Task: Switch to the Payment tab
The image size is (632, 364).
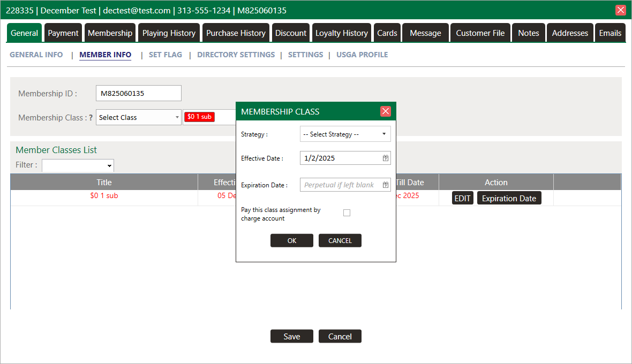Action: tap(63, 33)
